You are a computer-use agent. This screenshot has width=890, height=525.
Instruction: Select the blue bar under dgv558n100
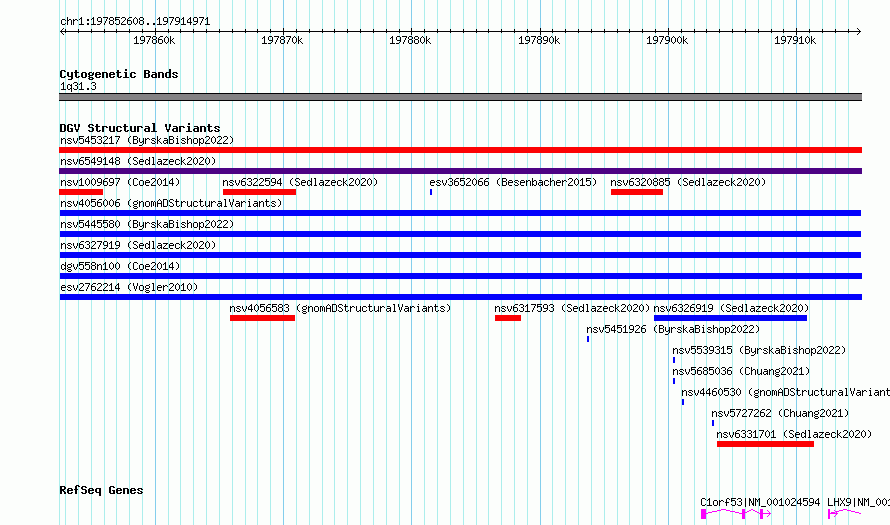[461, 276]
